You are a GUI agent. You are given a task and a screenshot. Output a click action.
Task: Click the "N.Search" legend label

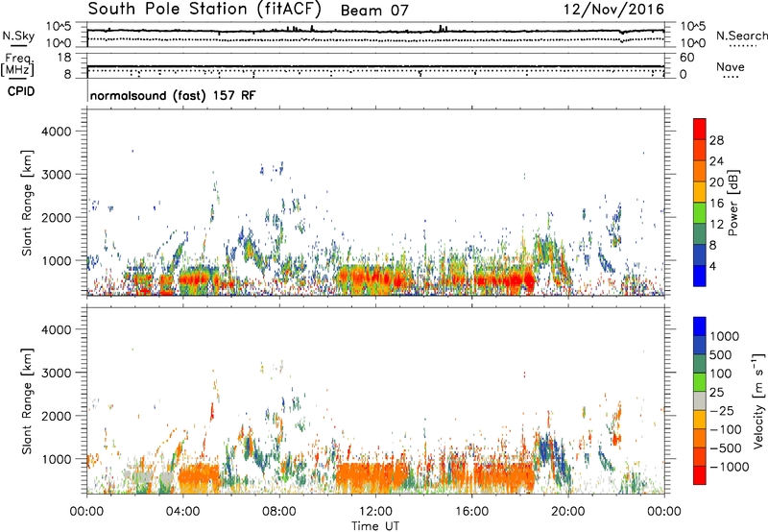pyautogui.click(x=741, y=36)
